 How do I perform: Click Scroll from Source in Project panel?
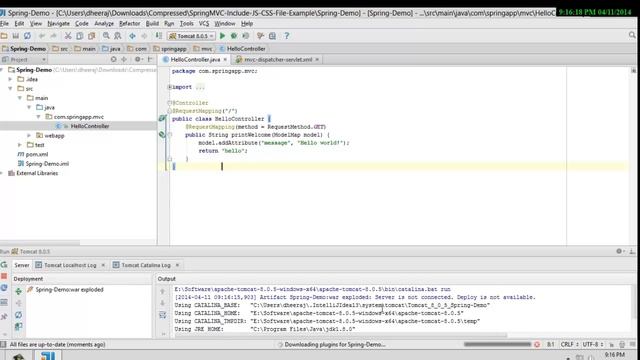pos(113,60)
